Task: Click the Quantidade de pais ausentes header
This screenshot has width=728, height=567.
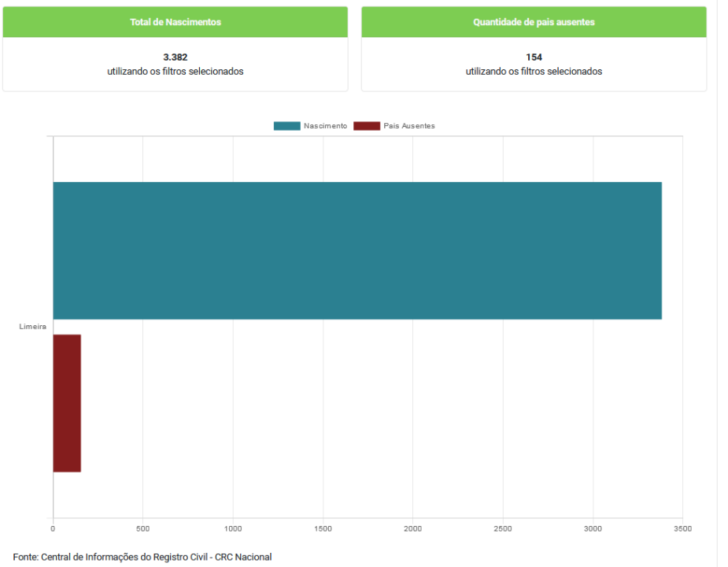Action: click(x=534, y=22)
